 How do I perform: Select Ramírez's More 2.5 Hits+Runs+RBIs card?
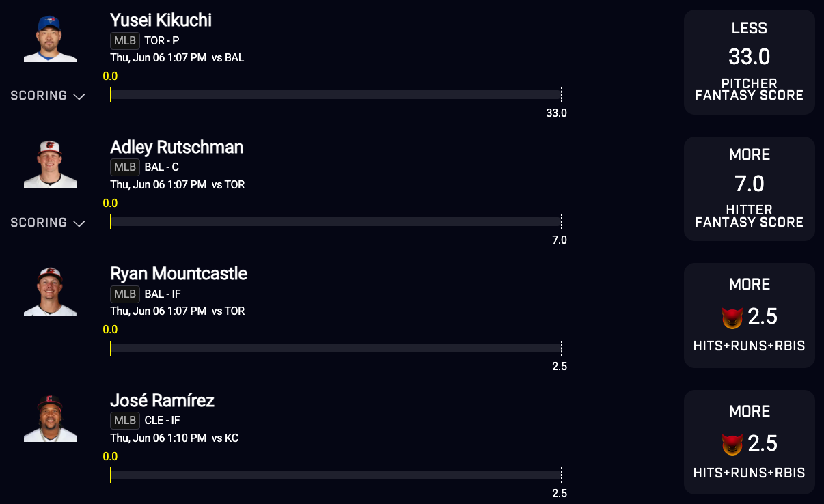pos(750,442)
